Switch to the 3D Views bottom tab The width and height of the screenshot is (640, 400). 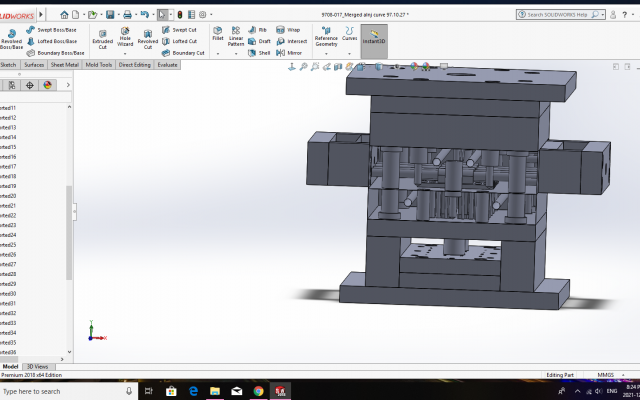(37, 367)
